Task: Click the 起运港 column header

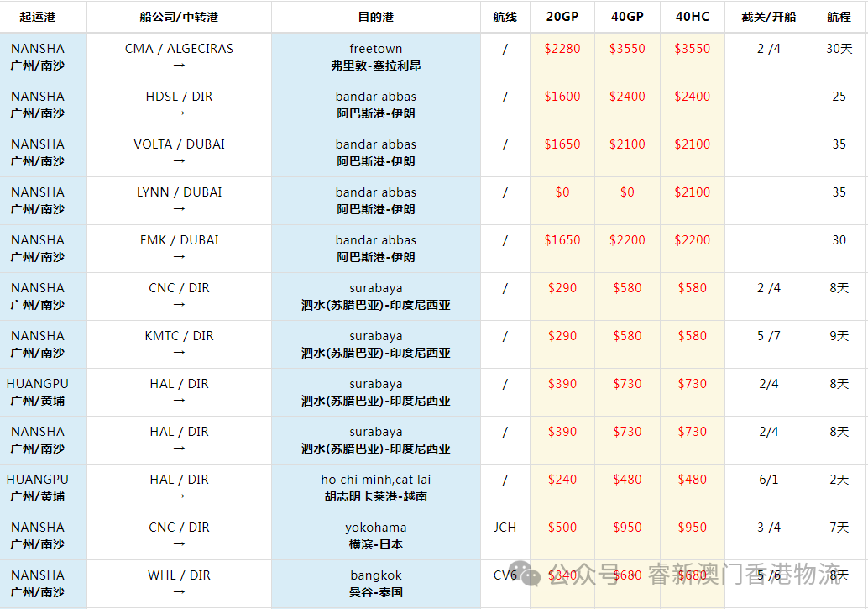Action: coord(38,17)
